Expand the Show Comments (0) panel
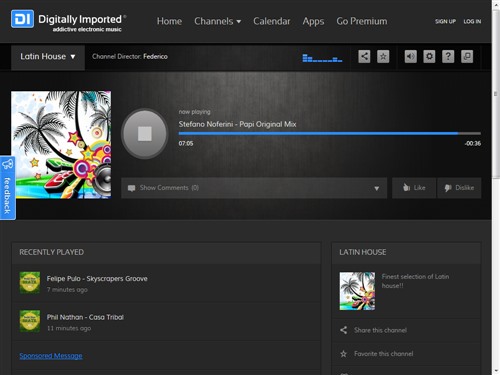 coord(254,188)
